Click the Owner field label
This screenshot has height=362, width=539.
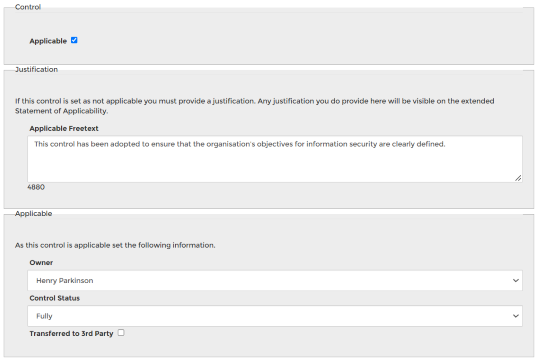pyautogui.click(x=41, y=263)
